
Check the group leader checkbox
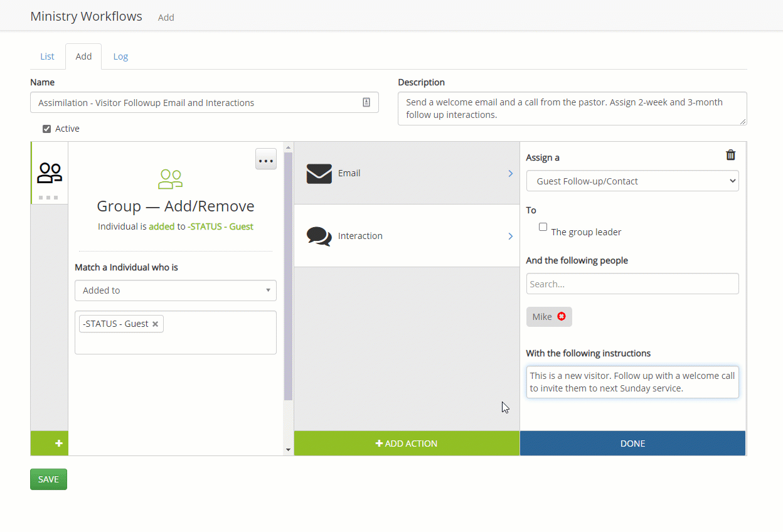click(543, 227)
